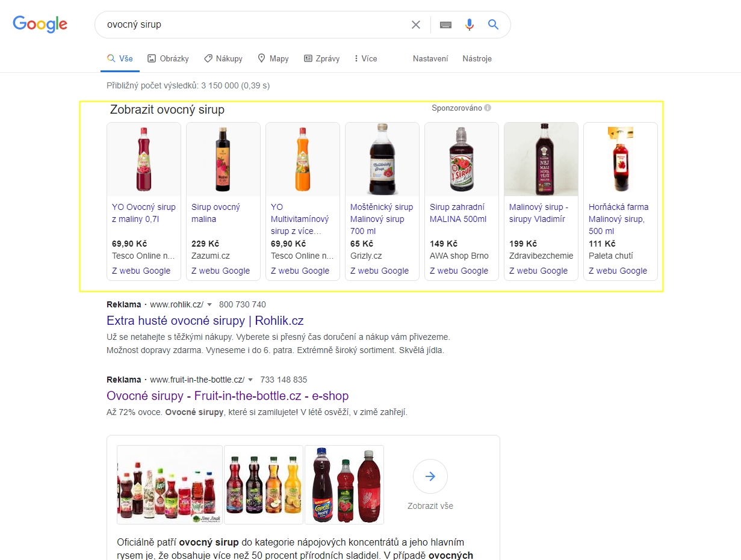Click 'Z webu Google' under AWA shop Brno
The width and height of the screenshot is (741, 560).
click(459, 271)
